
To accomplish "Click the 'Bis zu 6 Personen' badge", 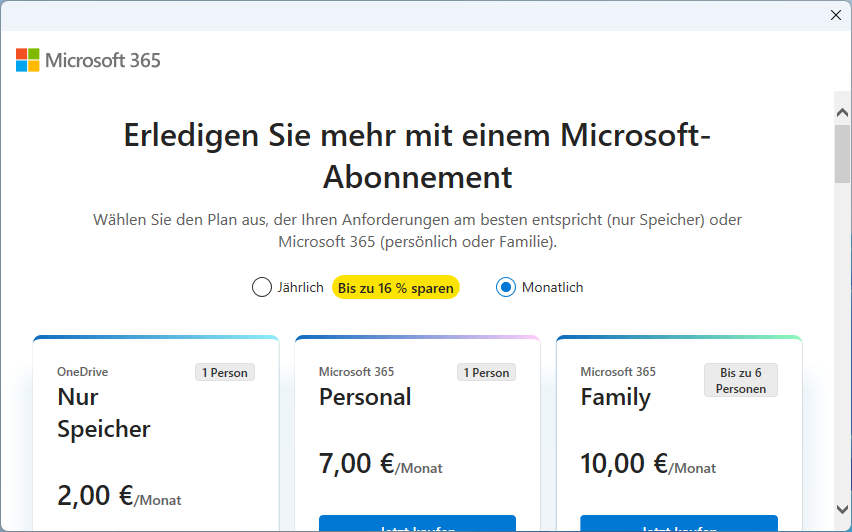I will coord(741,380).
